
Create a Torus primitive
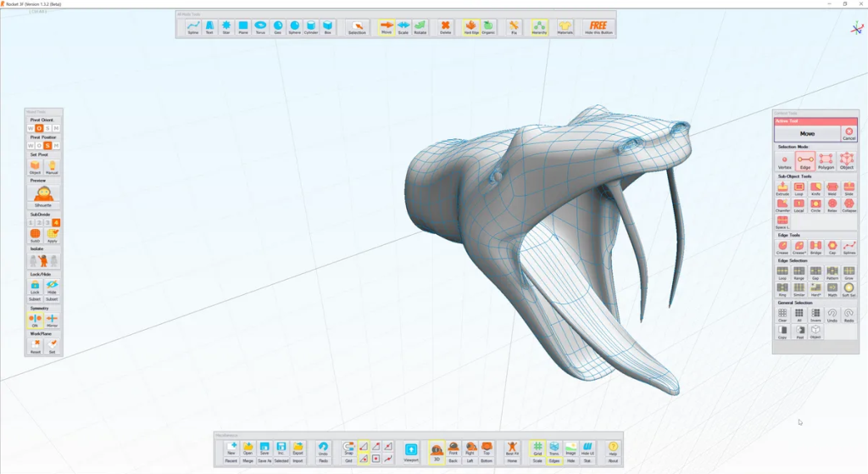click(260, 27)
